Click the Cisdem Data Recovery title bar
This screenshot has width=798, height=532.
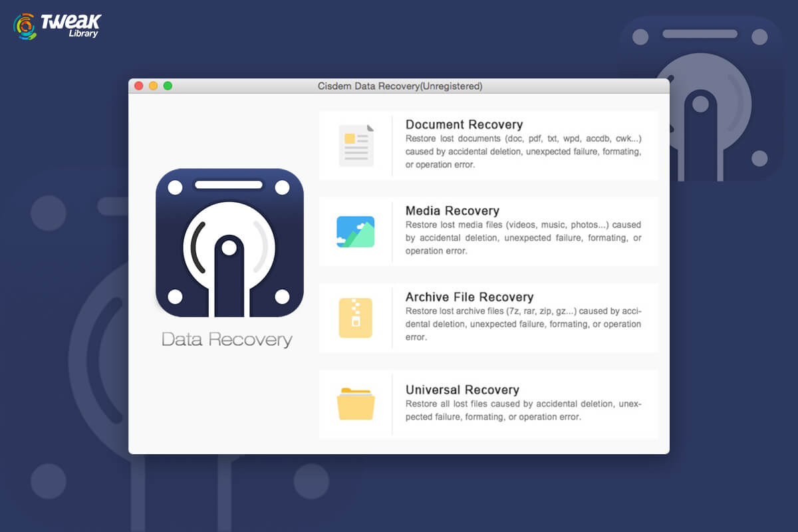pyautogui.click(x=399, y=86)
